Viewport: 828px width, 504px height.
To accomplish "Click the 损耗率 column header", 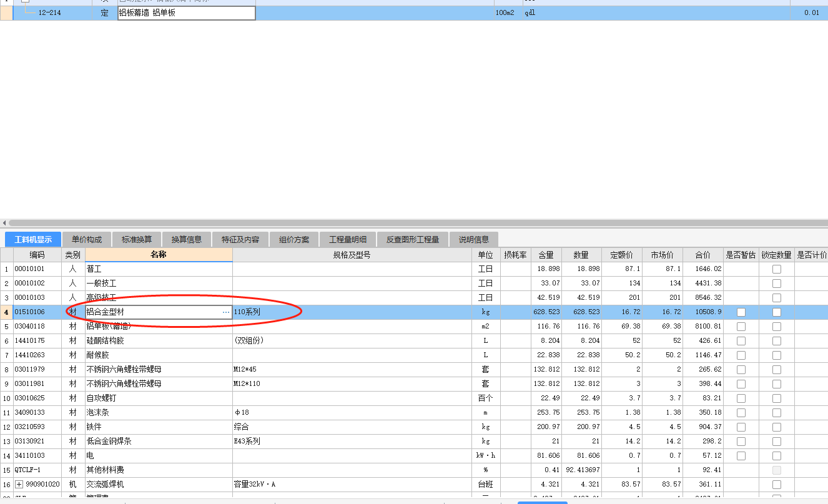I will pos(515,255).
